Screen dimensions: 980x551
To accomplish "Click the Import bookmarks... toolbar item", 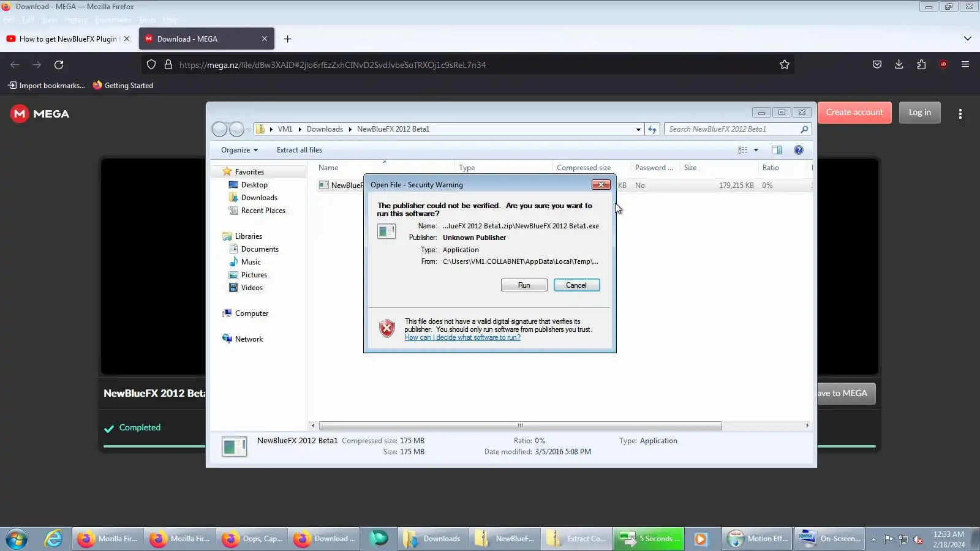I will pos(47,86).
